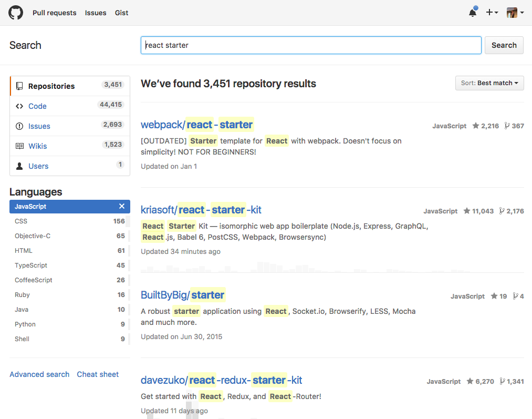The width and height of the screenshot is (532, 419).
Task: Click star icon for BuiltByBig/starter
Action: [x=494, y=296]
